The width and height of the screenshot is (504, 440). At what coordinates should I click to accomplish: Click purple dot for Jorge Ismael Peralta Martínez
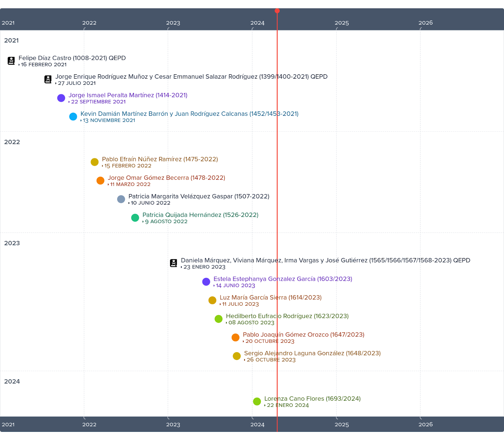(x=61, y=98)
